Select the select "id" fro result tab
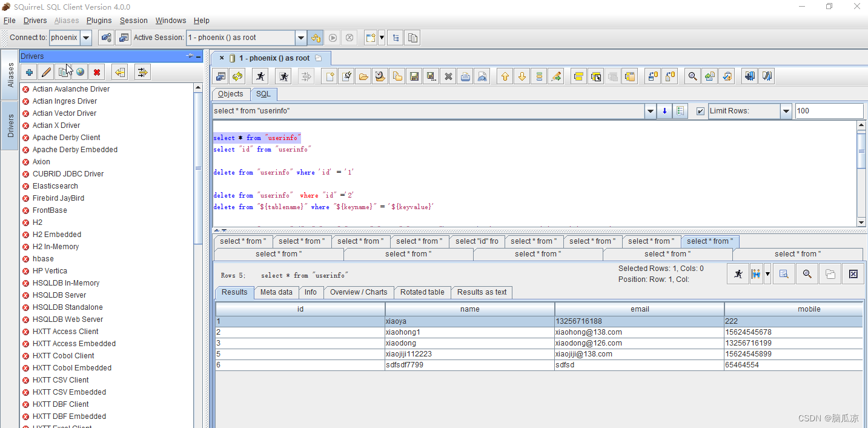 [477, 241]
